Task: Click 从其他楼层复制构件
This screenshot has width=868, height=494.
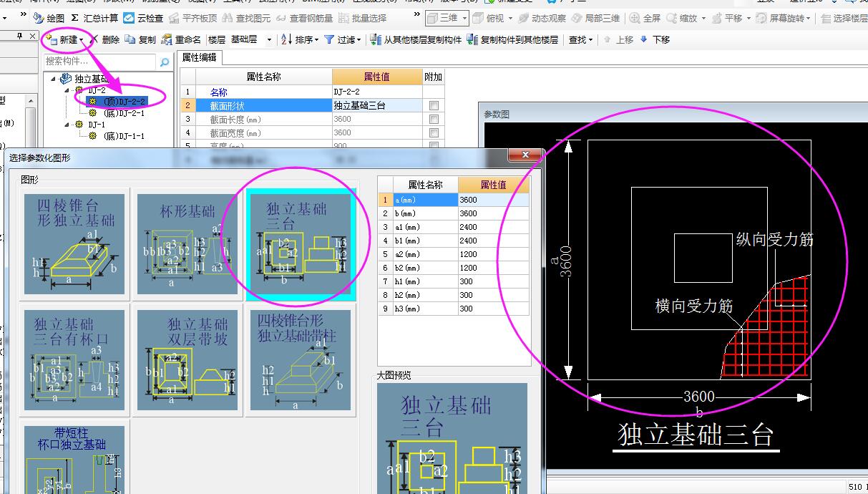Action: click(416, 40)
